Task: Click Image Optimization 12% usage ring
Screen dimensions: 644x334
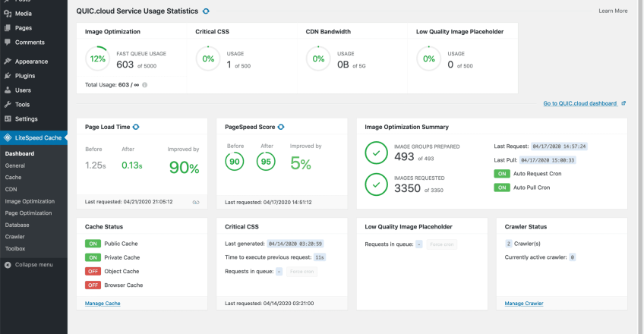Action: pos(98,58)
